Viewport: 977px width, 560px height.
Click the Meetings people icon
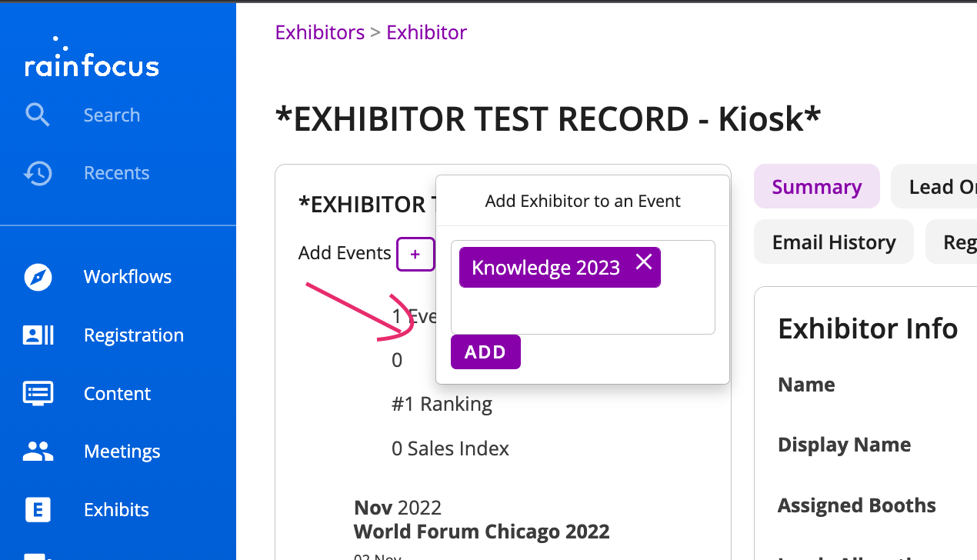pos(38,452)
